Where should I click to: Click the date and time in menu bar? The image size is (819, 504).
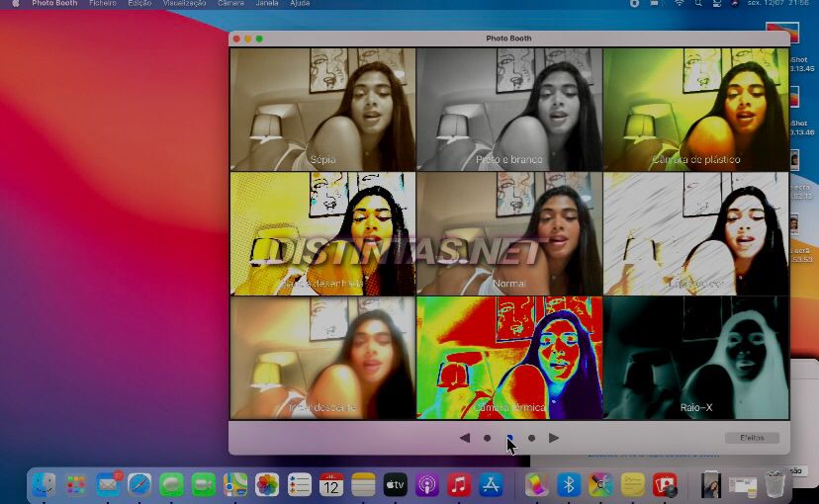[x=778, y=3]
